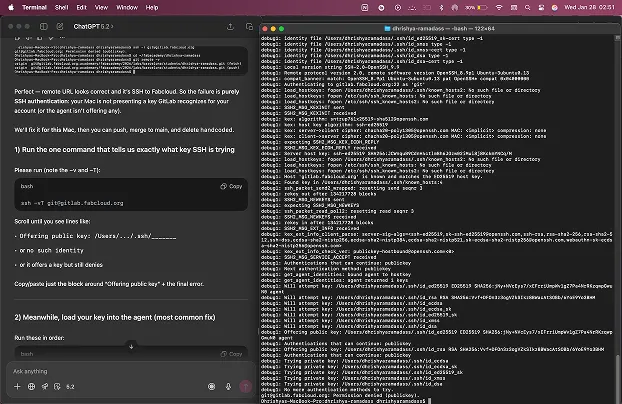Toggle the ChatGPT sidebar panel icon
622x404 pixels.
[x=44, y=27]
